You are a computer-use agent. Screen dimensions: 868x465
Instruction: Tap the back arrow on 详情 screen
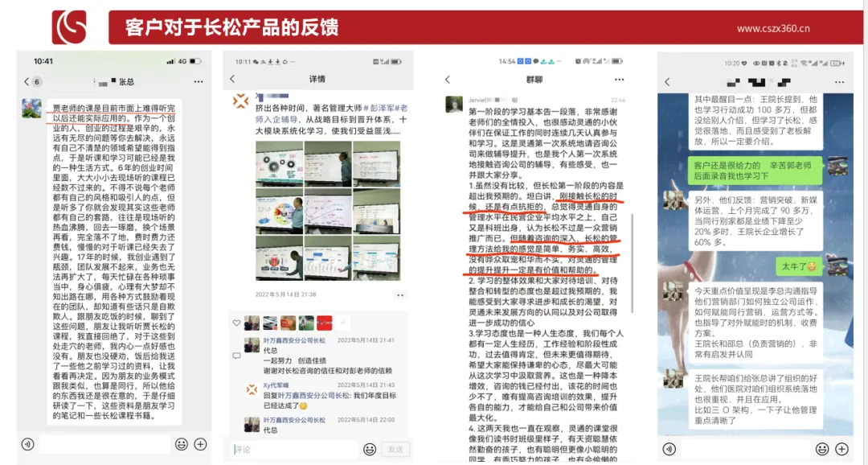232,79
